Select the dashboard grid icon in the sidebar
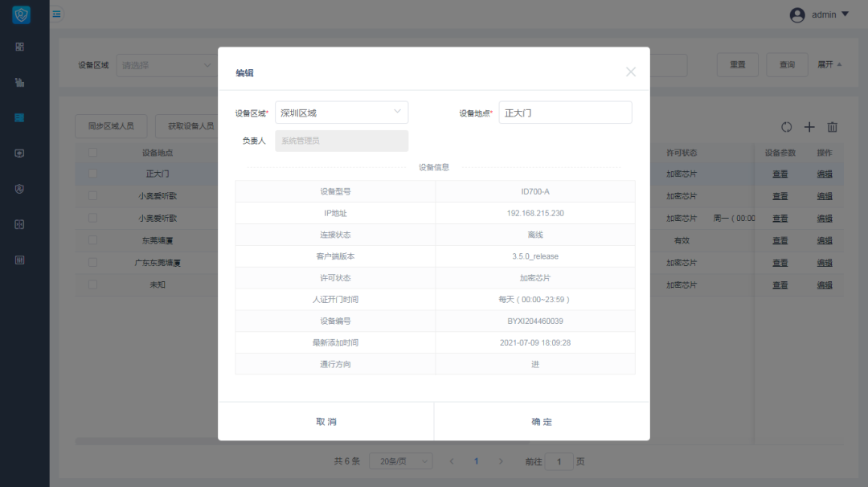Viewport: 868px width, 487px height. tap(20, 47)
